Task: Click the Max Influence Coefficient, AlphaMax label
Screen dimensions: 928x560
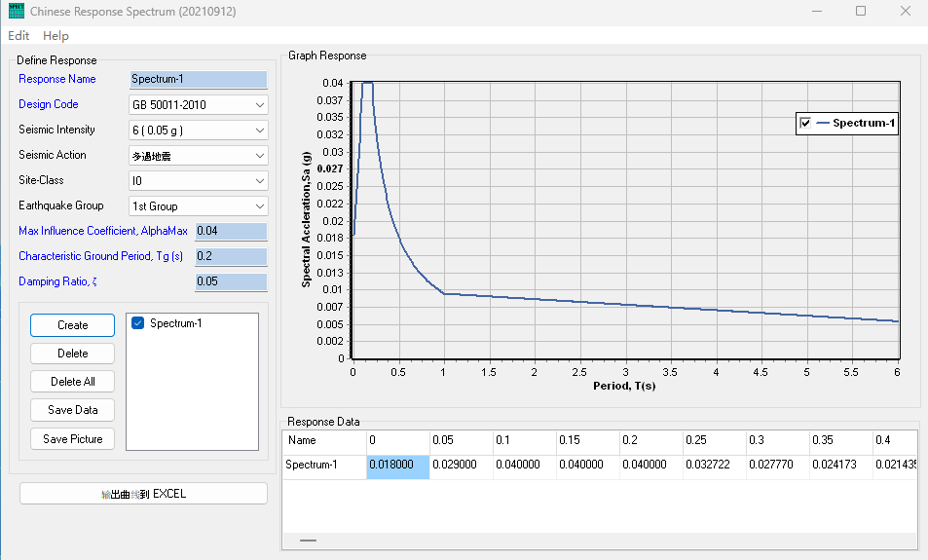Action: 103,231
